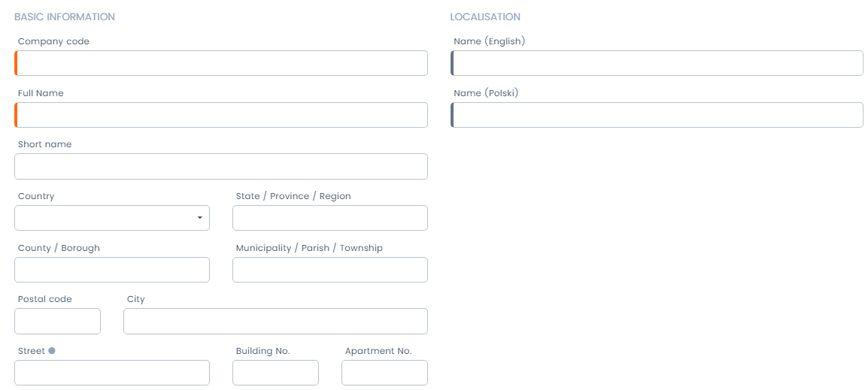Focus the Name (Polski) input field
This screenshot has width=868, height=390.
point(657,115)
